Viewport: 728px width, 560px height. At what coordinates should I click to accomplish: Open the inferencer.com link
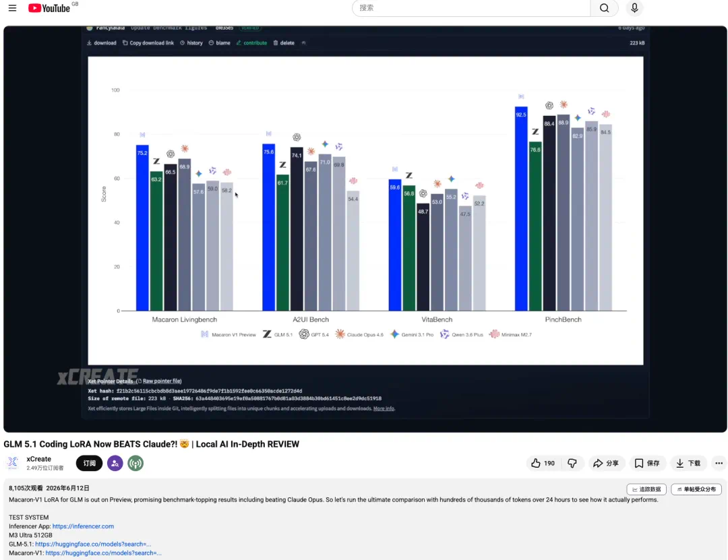coord(83,526)
